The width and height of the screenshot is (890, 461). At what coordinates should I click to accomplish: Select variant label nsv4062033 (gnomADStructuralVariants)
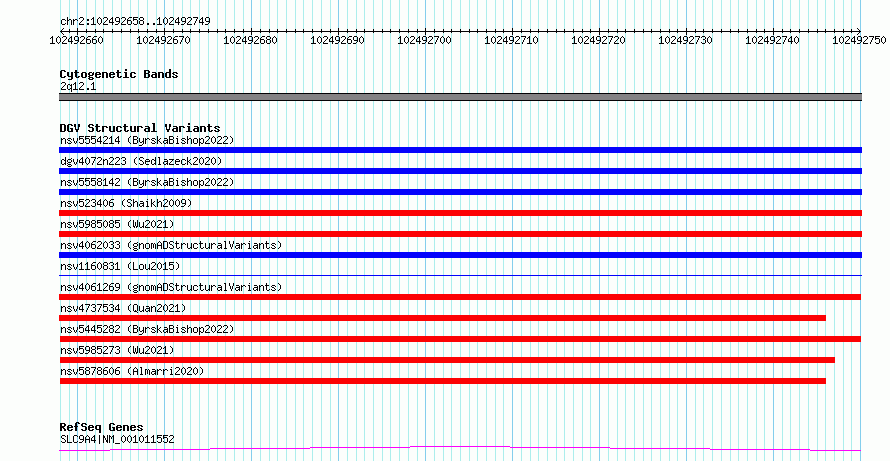[x=170, y=245]
